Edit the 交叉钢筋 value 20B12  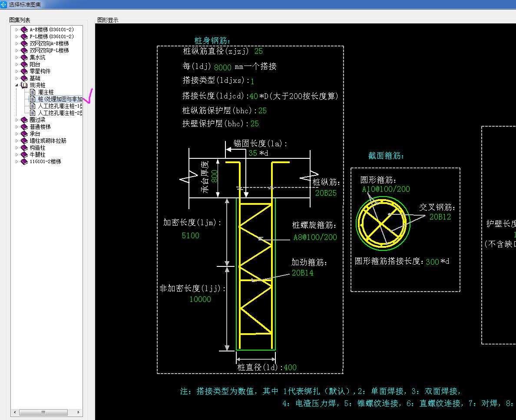440,217
